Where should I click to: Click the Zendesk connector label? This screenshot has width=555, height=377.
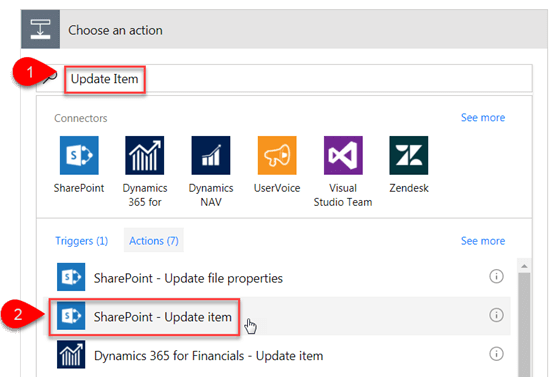[409, 188]
